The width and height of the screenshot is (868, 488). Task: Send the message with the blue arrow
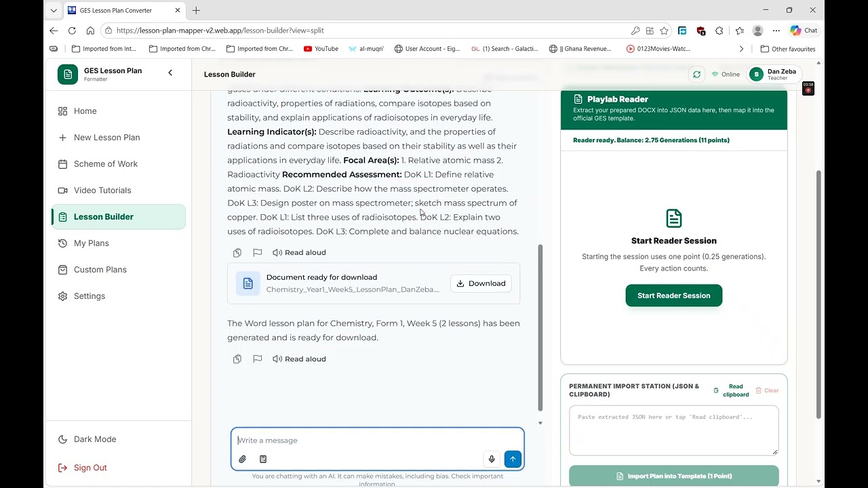(x=513, y=460)
